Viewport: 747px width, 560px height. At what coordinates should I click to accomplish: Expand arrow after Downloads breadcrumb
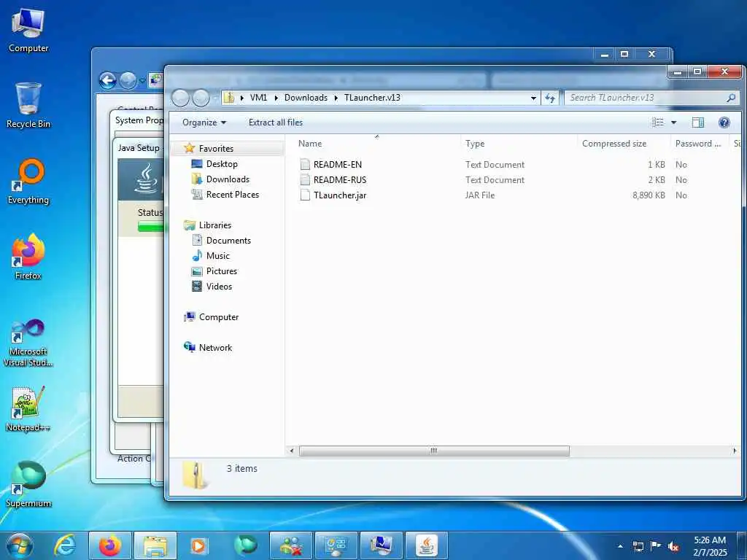click(336, 98)
